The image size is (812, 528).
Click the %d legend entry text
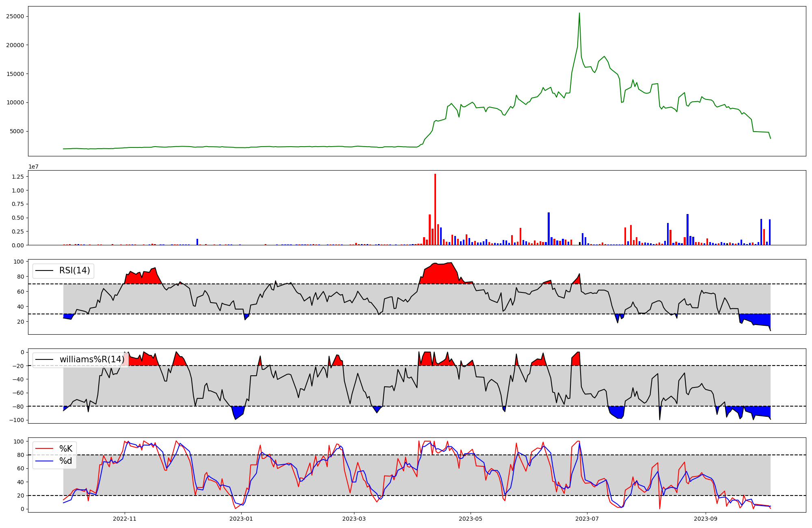click(66, 461)
